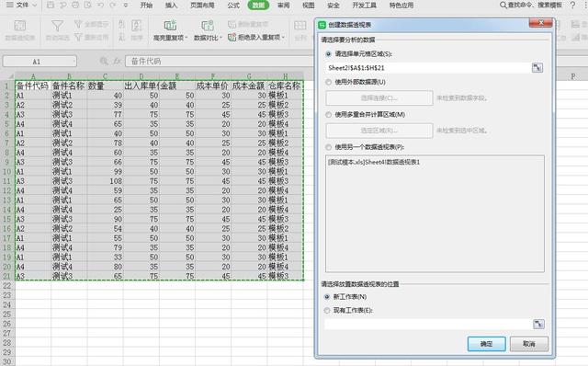Switch to the 插入 tab

(x=171, y=6)
